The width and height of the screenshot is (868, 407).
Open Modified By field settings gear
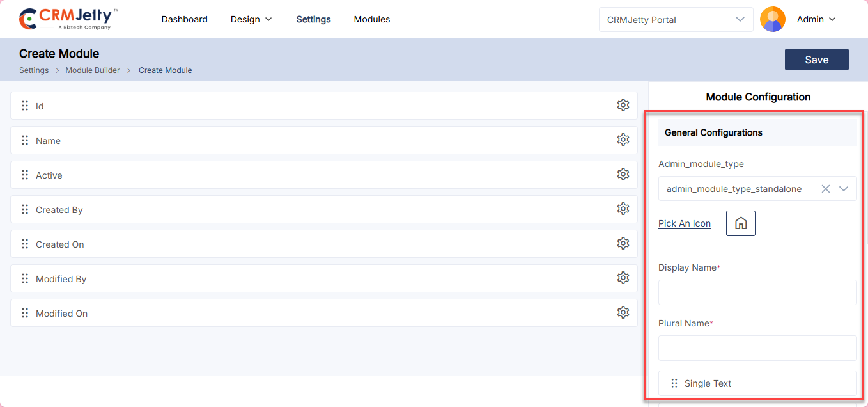[623, 278]
